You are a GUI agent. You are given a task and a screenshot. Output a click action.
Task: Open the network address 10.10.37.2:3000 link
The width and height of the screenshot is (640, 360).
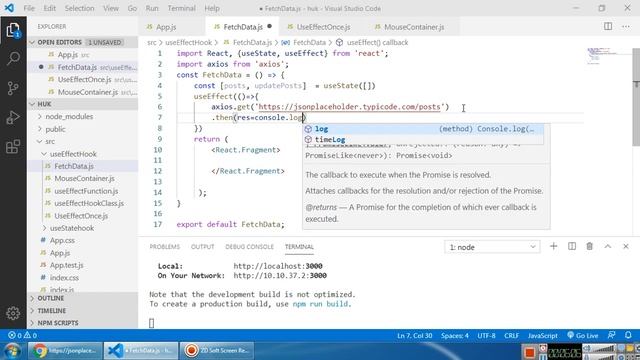coord(280,276)
